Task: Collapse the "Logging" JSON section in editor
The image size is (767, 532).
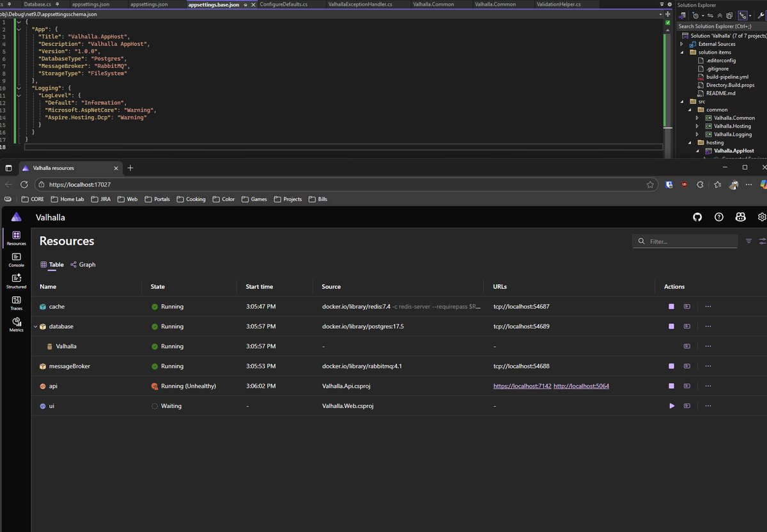Action: coord(18,87)
